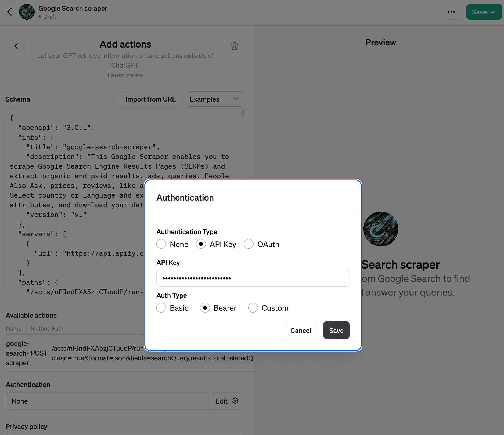Select None as the authentication type
The height and width of the screenshot is (435, 504).
[161, 244]
